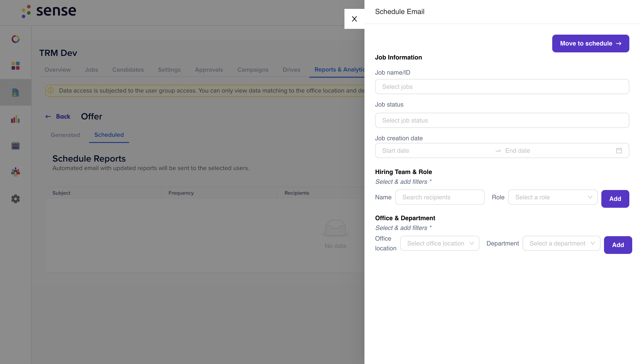Switch to the Generated tab
The image size is (640, 364).
click(65, 135)
